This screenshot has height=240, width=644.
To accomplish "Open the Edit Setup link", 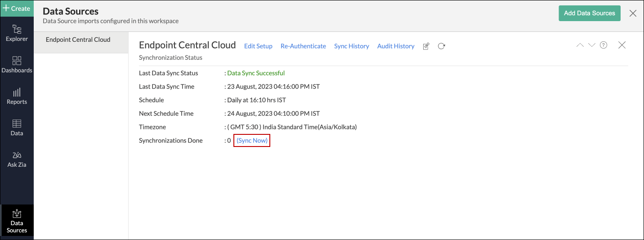I will (x=258, y=46).
